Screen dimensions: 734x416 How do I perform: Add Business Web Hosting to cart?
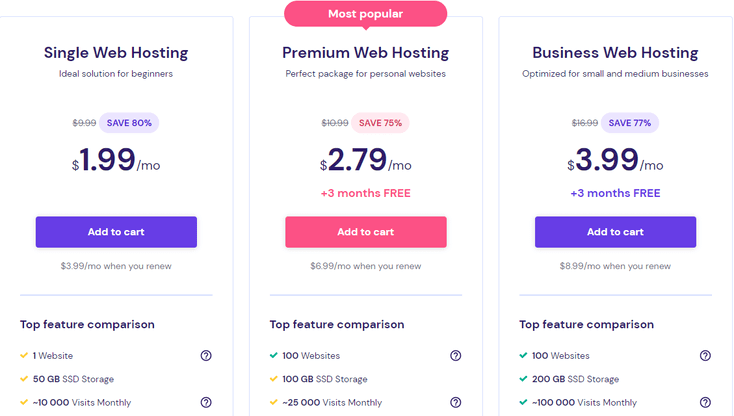click(x=616, y=232)
